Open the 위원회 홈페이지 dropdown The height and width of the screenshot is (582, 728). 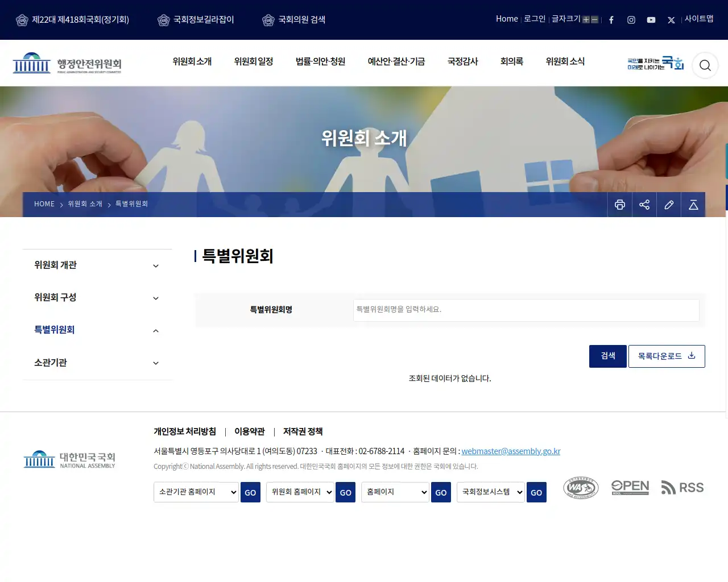tap(300, 492)
